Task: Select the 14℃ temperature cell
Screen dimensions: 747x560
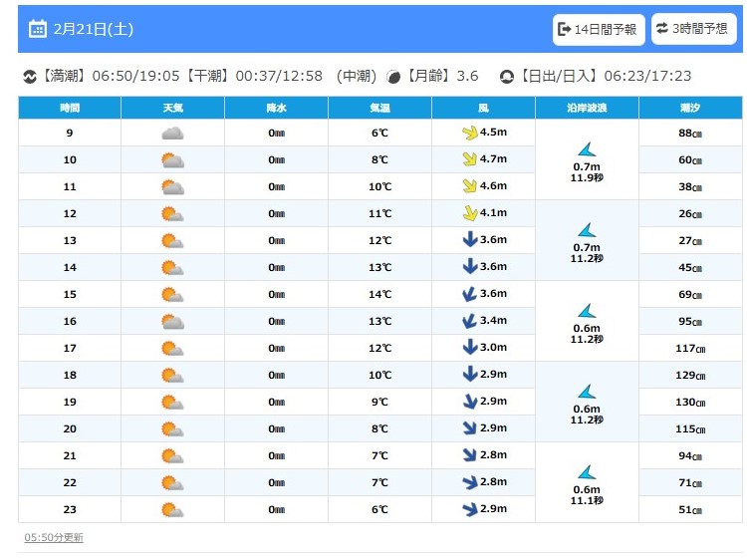Action: (x=379, y=294)
